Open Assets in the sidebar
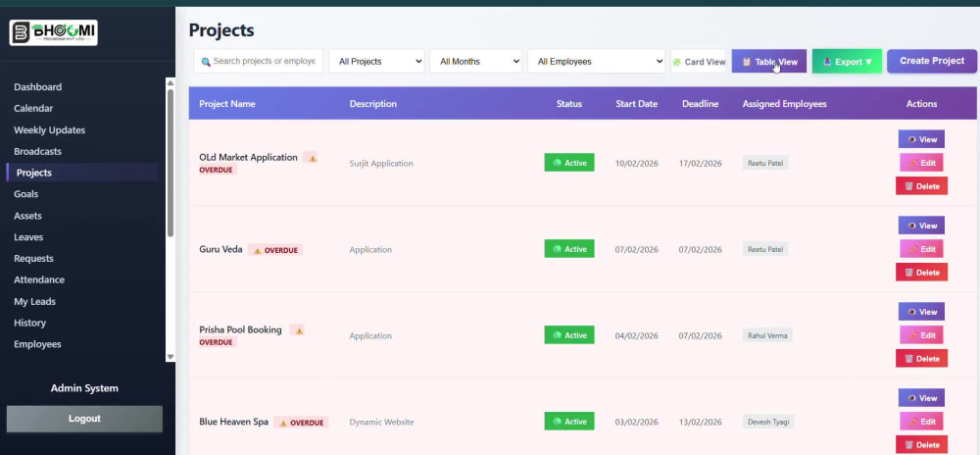The width and height of the screenshot is (980, 455). coord(28,216)
